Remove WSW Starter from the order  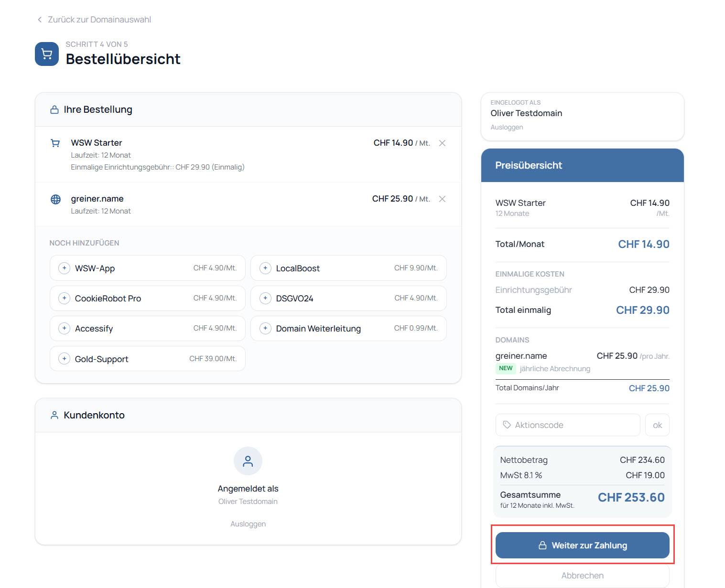tap(442, 143)
